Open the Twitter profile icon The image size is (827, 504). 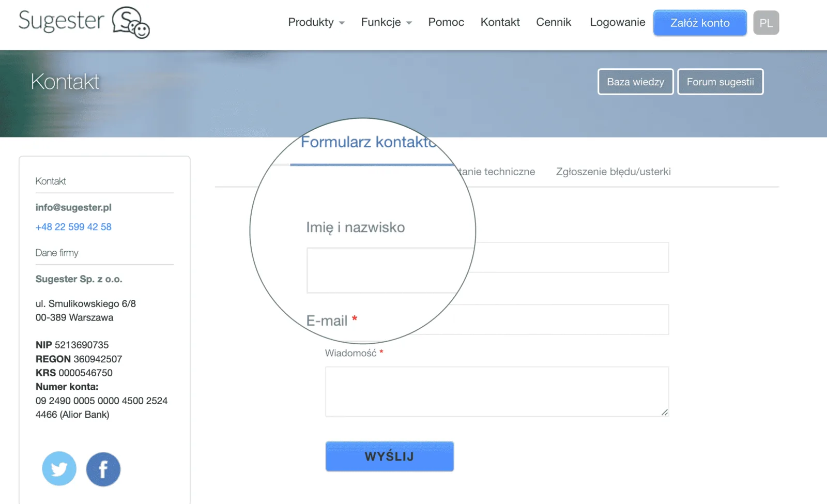pos(59,469)
